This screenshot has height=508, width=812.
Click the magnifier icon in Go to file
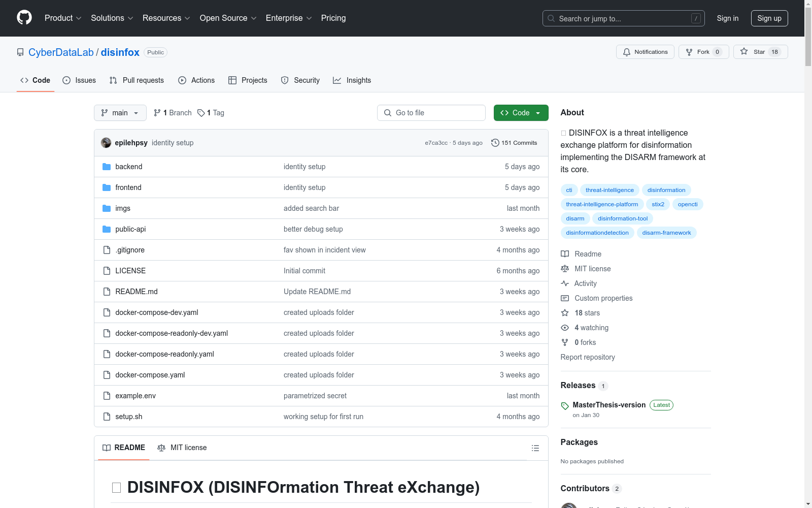point(388,113)
